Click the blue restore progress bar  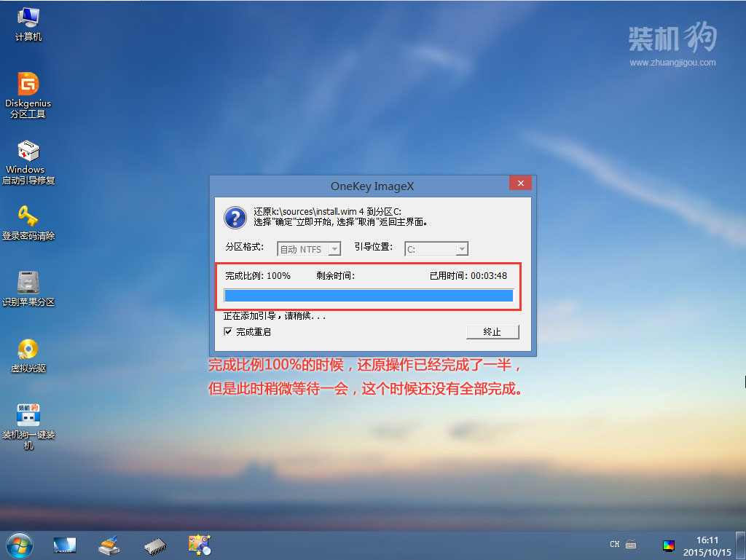pos(368,296)
